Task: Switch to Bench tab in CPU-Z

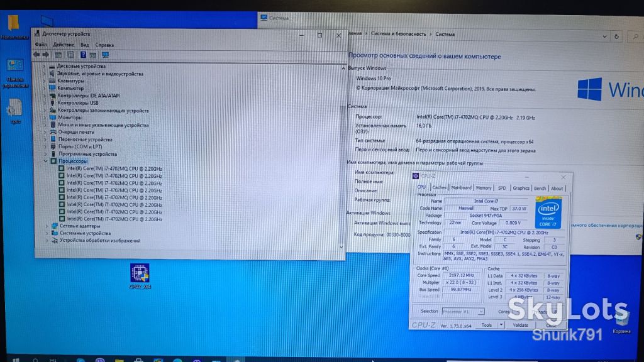Action: click(540, 189)
